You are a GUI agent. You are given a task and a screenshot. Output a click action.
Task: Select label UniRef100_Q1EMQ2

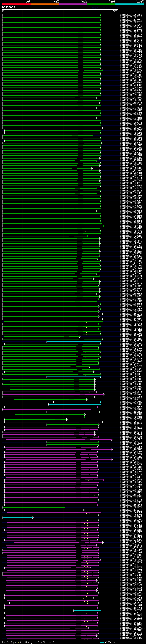[x=131, y=30]
